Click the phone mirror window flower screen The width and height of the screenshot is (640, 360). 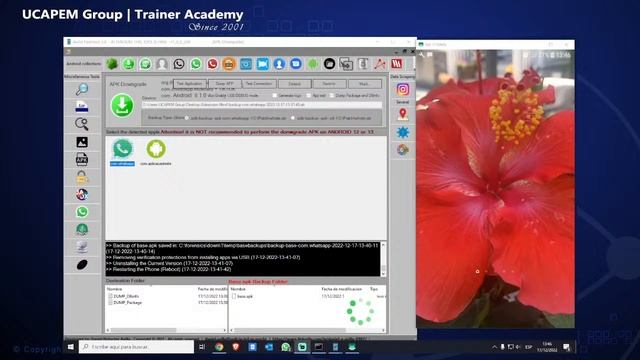495,188
